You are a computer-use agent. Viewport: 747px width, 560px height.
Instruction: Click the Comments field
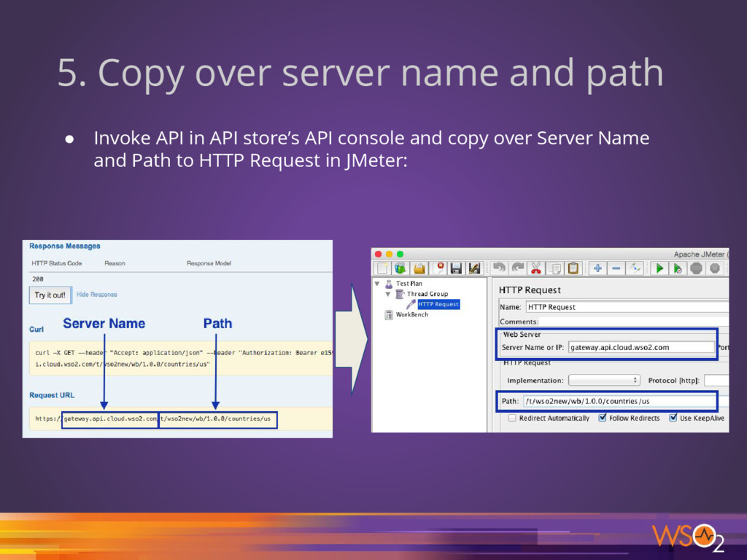click(x=634, y=322)
